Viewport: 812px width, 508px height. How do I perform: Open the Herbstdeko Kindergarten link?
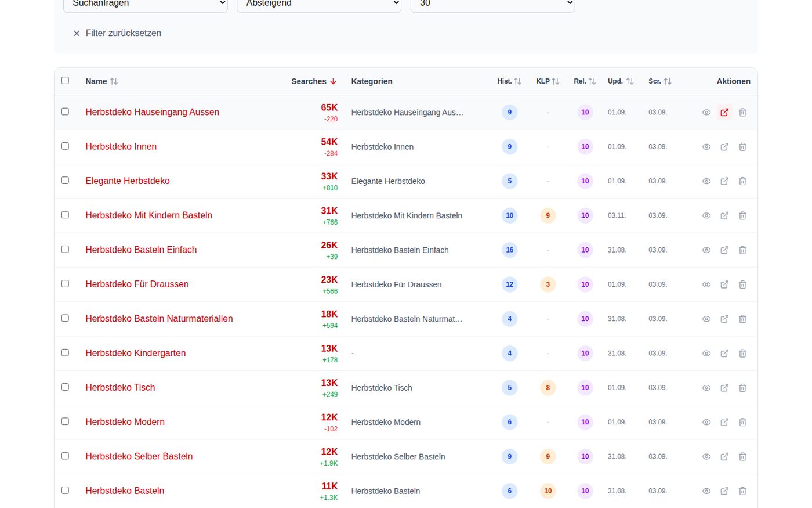(136, 353)
